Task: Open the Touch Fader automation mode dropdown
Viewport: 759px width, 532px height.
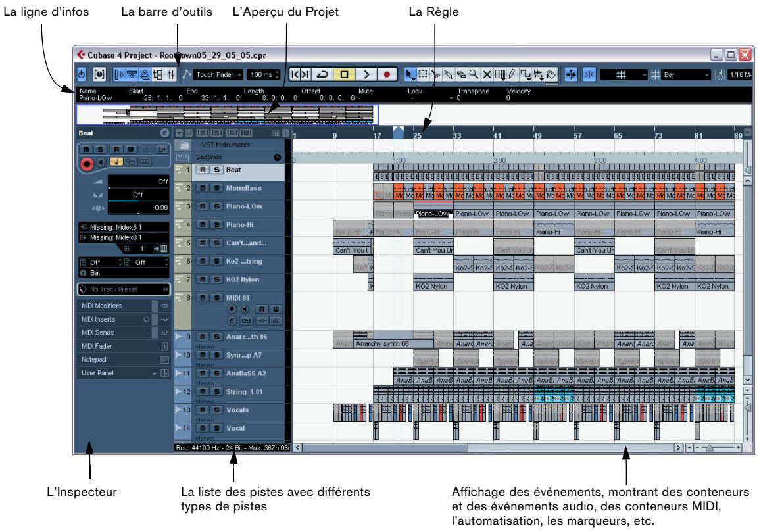Action: tap(218, 74)
